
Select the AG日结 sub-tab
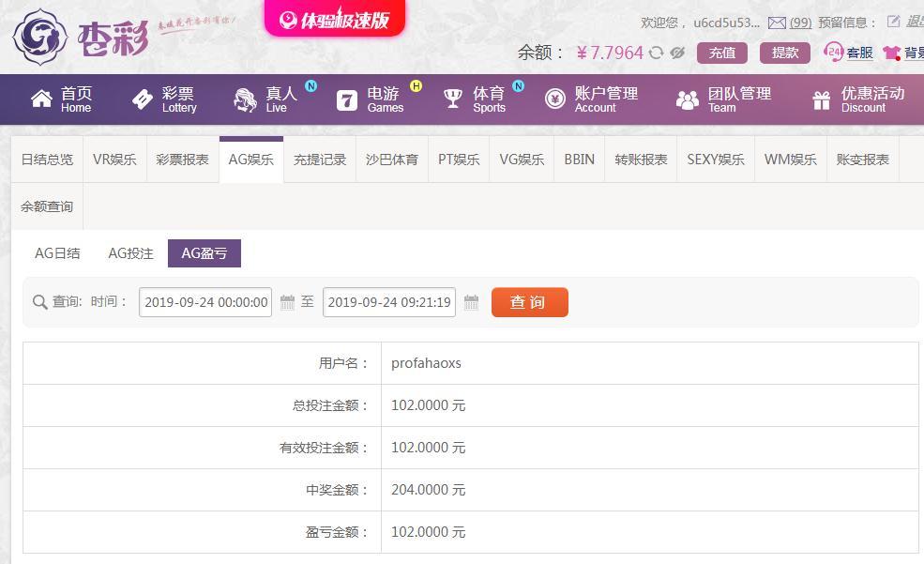[x=57, y=253]
